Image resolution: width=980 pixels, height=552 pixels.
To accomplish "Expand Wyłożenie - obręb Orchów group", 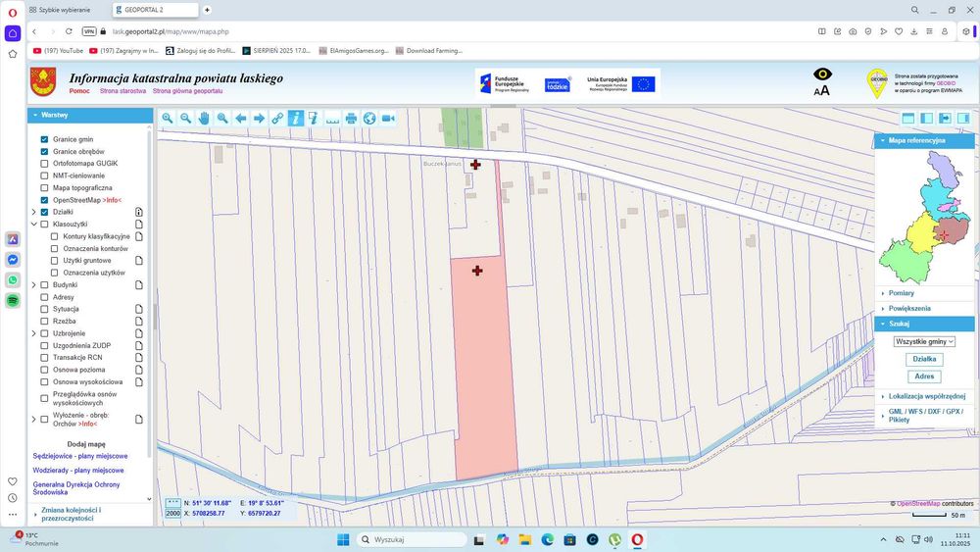I will click(33, 419).
